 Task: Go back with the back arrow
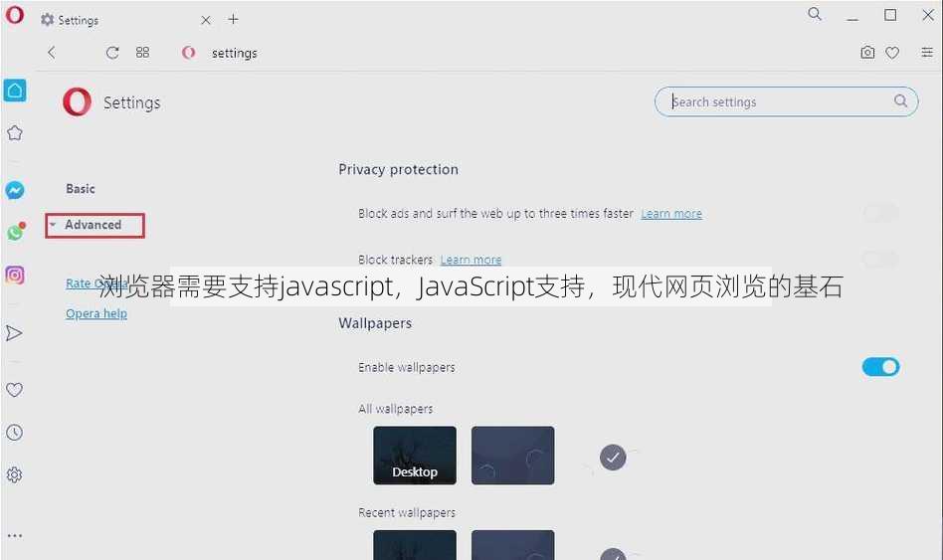click(x=52, y=53)
